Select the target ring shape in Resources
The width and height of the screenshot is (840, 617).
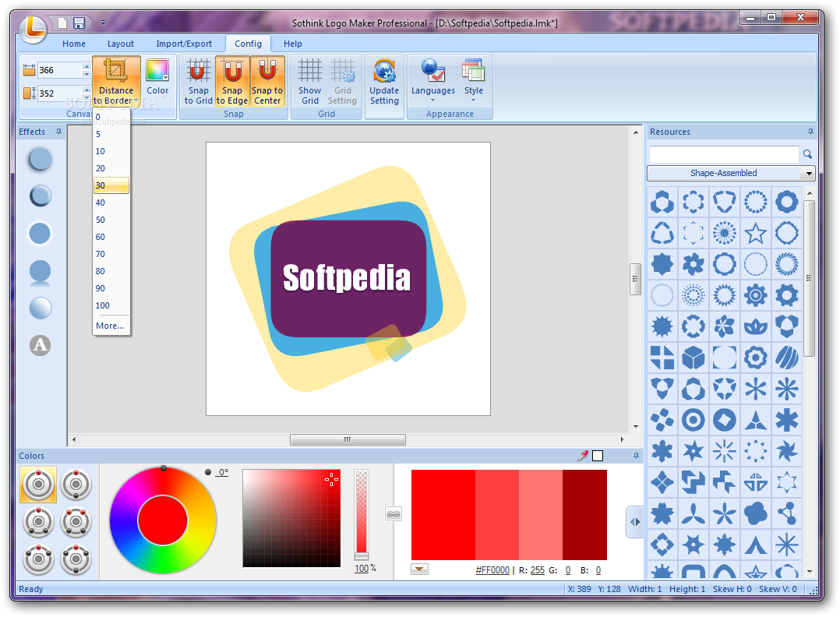[x=694, y=420]
